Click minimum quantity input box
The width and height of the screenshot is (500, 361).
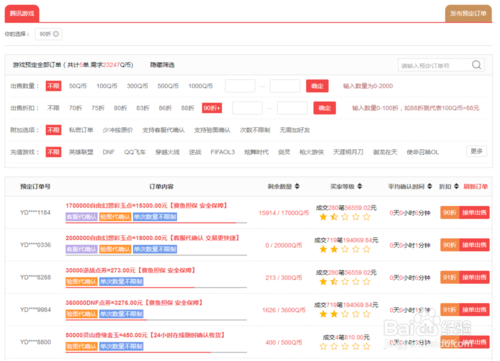point(240,86)
